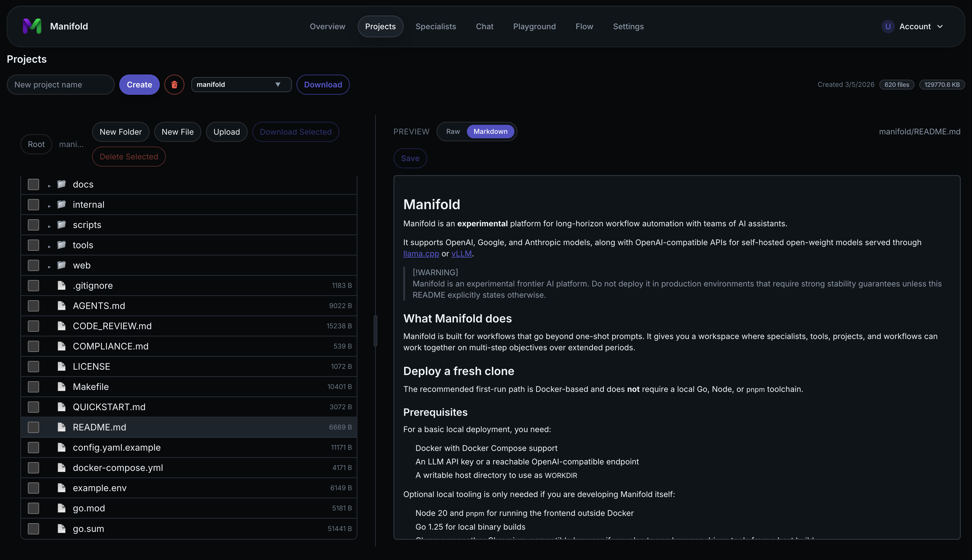Click the docker-compose.yml file icon
Viewport: 972px width, 560px height.
(62, 468)
